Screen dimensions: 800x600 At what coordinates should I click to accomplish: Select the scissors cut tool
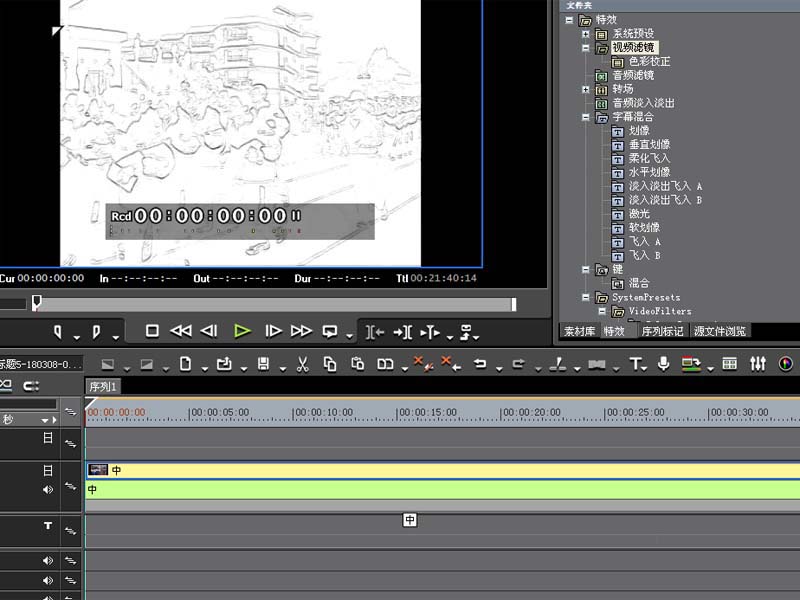click(x=301, y=364)
